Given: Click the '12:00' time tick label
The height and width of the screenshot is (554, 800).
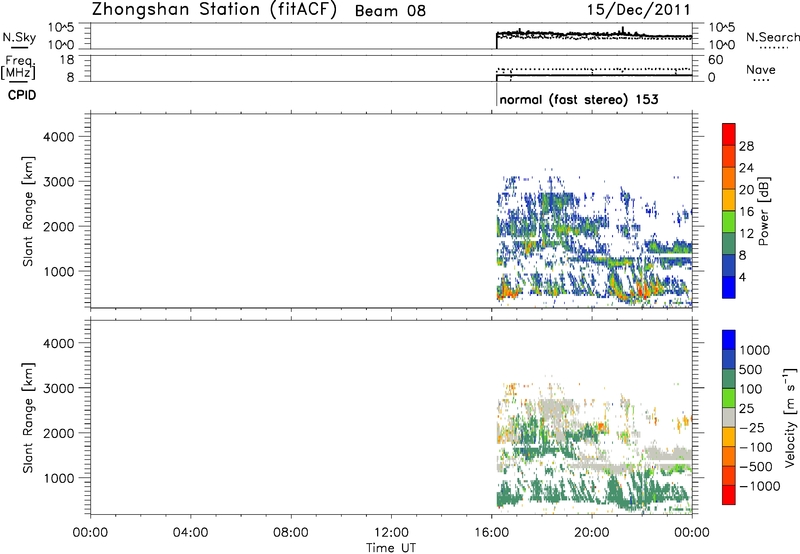Looking at the screenshot, I should pos(391,533).
